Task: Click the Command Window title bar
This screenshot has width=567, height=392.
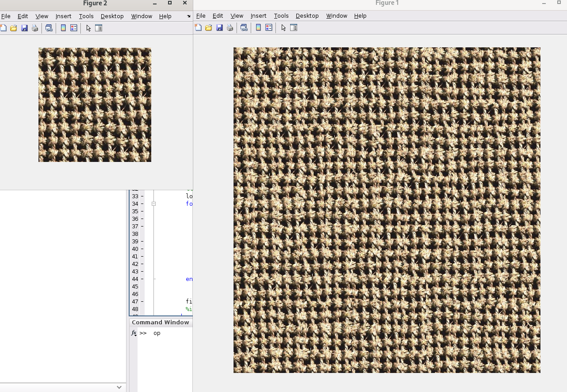Action: point(161,322)
